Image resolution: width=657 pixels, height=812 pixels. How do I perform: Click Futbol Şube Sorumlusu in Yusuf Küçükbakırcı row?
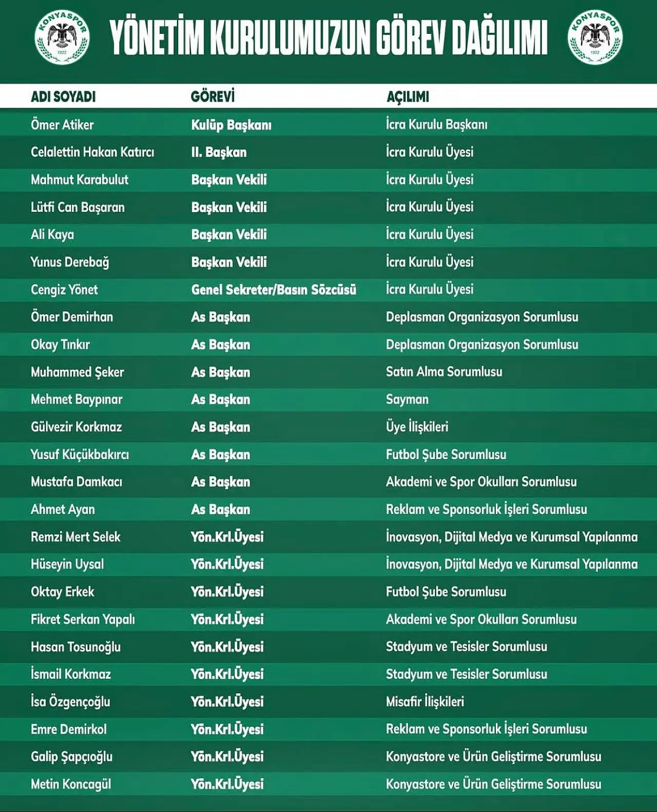pos(446,455)
